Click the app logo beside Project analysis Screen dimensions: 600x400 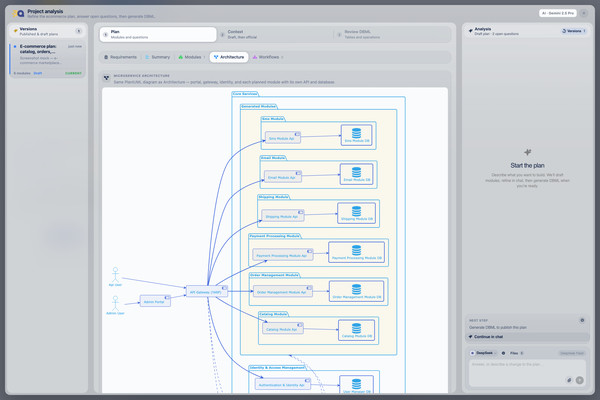click(x=18, y=14)
